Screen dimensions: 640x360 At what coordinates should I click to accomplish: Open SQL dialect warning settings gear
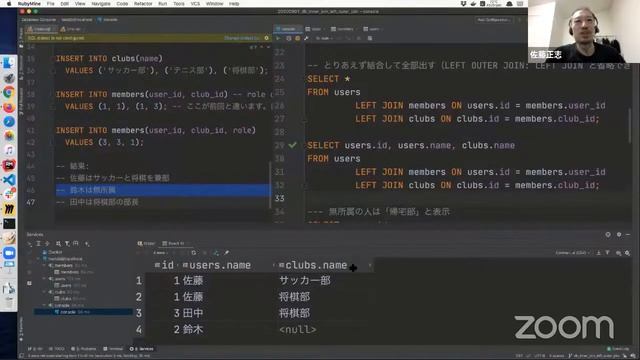[x=267, y=38]
